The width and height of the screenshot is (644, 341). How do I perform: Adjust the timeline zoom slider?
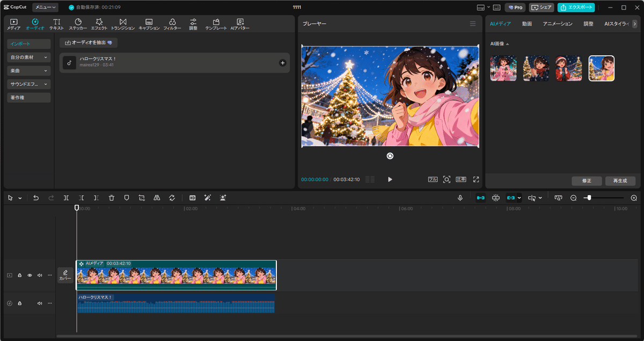(589, 198)
